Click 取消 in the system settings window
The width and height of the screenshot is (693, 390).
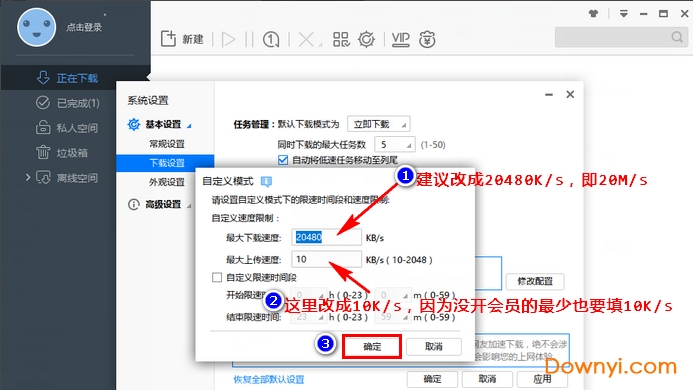point(487,379)
